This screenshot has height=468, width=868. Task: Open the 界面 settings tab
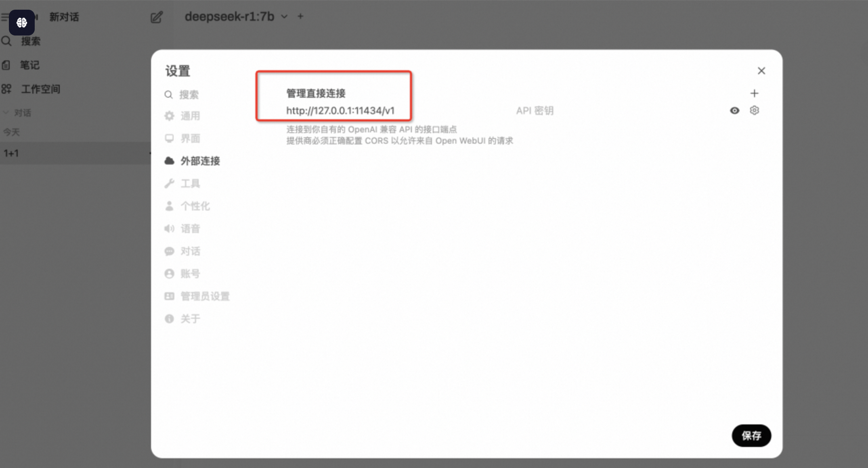point(190,138)
